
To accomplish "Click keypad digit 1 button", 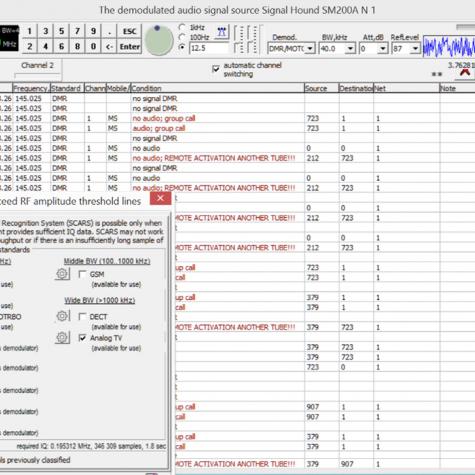I will click(x=30, y=31).
